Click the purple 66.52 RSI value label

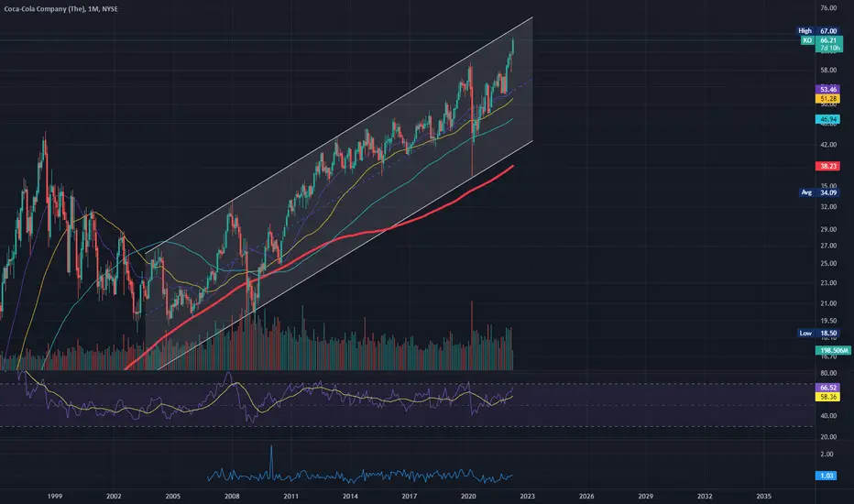827,388
